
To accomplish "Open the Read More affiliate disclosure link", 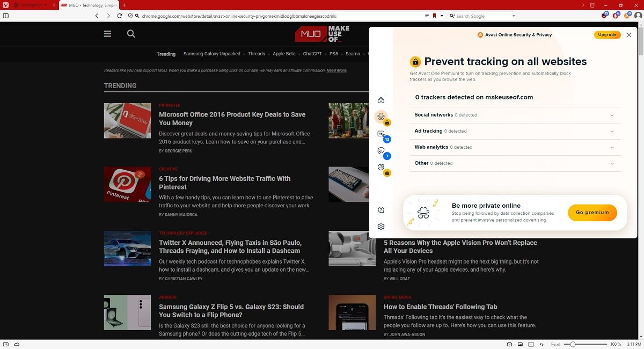I will (x=336, y=70).
